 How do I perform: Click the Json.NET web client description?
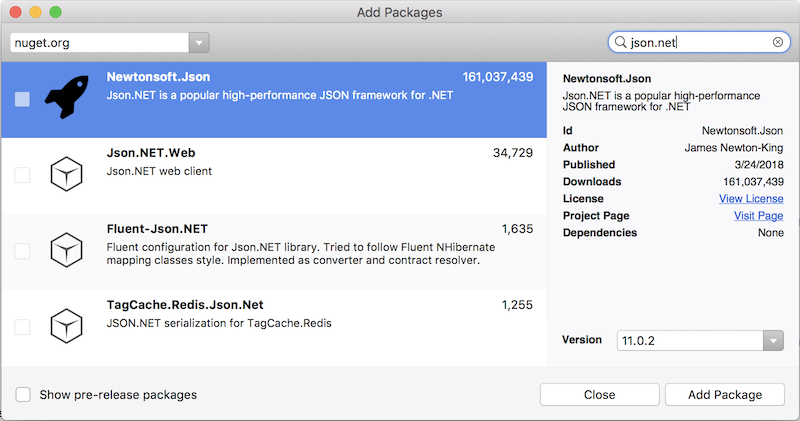click(x=159, y=171)
